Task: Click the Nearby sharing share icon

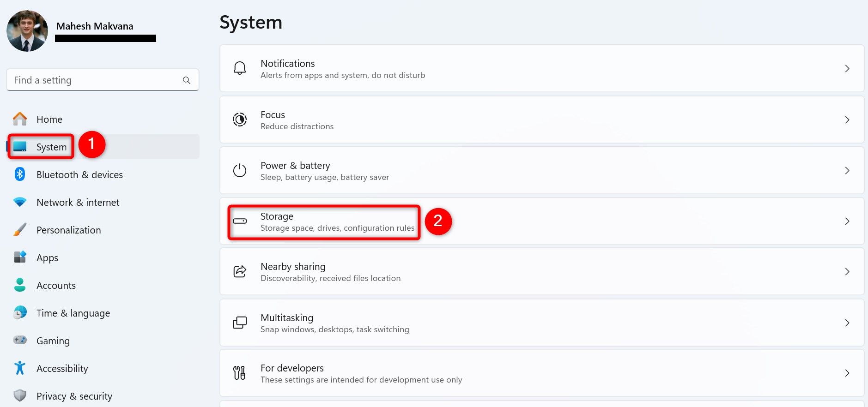Action: [x=240, y=271]
